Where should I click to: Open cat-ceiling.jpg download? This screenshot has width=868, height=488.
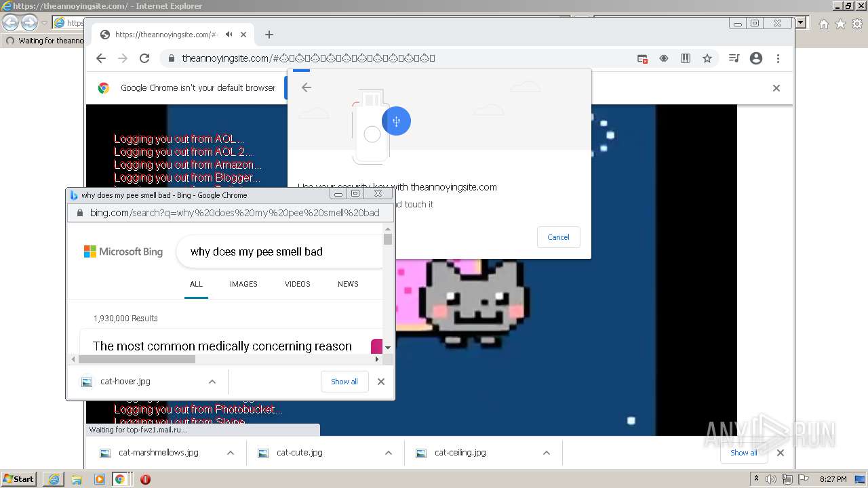pos(460,453)
